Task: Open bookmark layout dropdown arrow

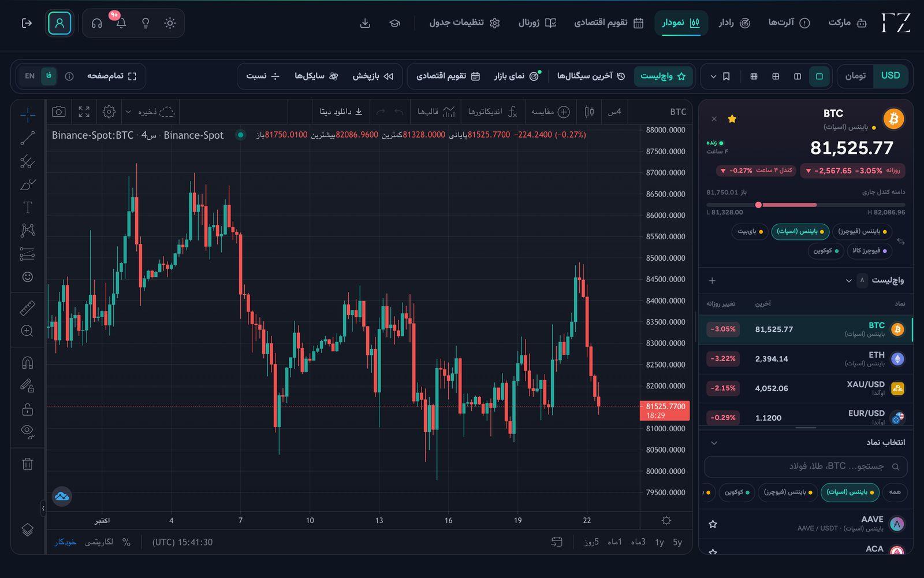Action: tap(713, 76)
